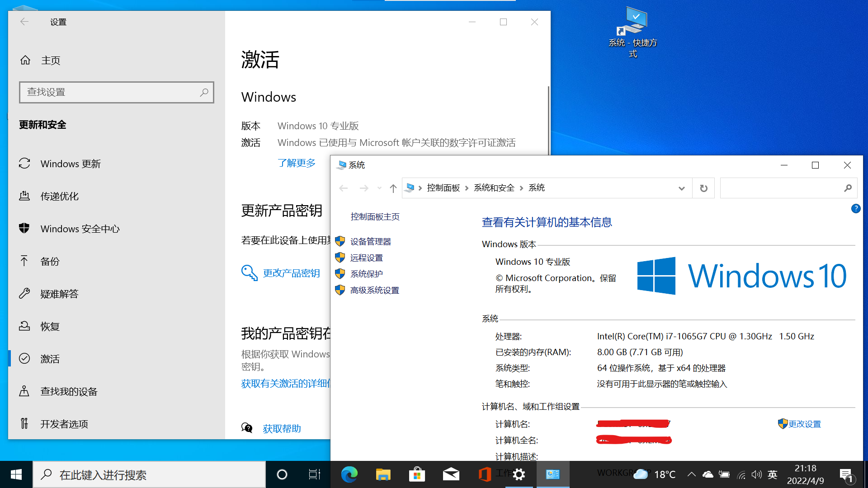Select Windows 更新 in settings sidebar
Image resolution: width=868 pixels, height=488 pixels.
pyautogui.click(x=71, y=164)
